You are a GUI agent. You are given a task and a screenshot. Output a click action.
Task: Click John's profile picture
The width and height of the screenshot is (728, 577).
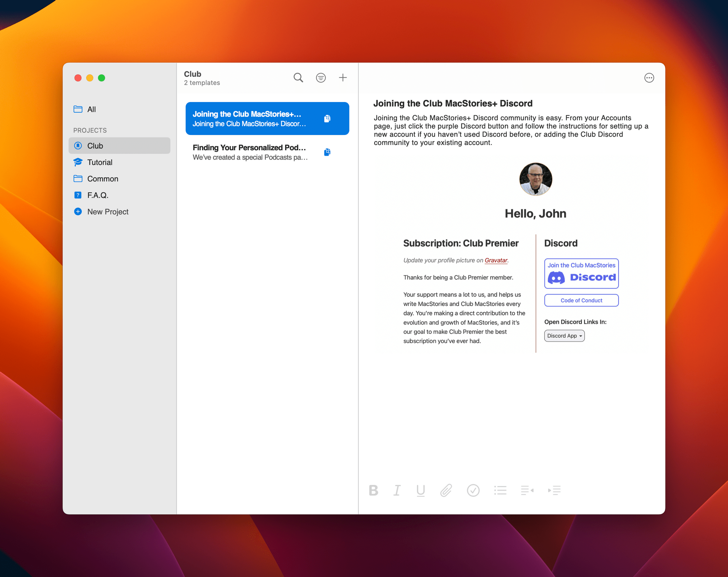pos(535,179)
